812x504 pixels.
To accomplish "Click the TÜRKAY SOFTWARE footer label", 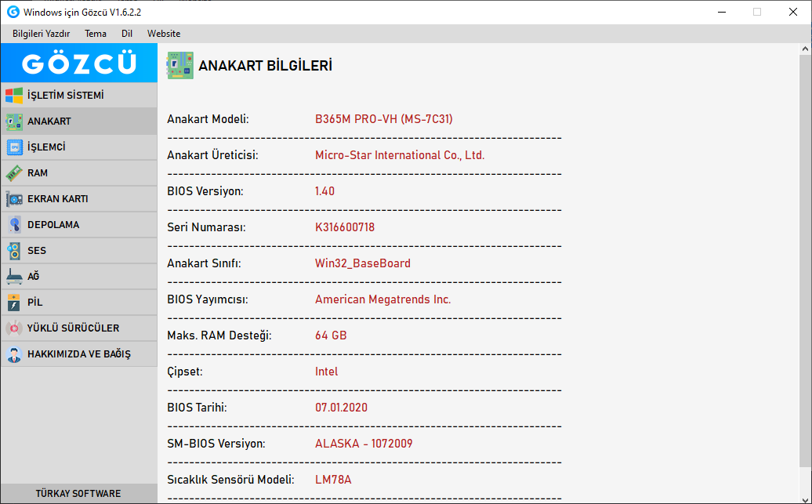I will coord(78,494).
